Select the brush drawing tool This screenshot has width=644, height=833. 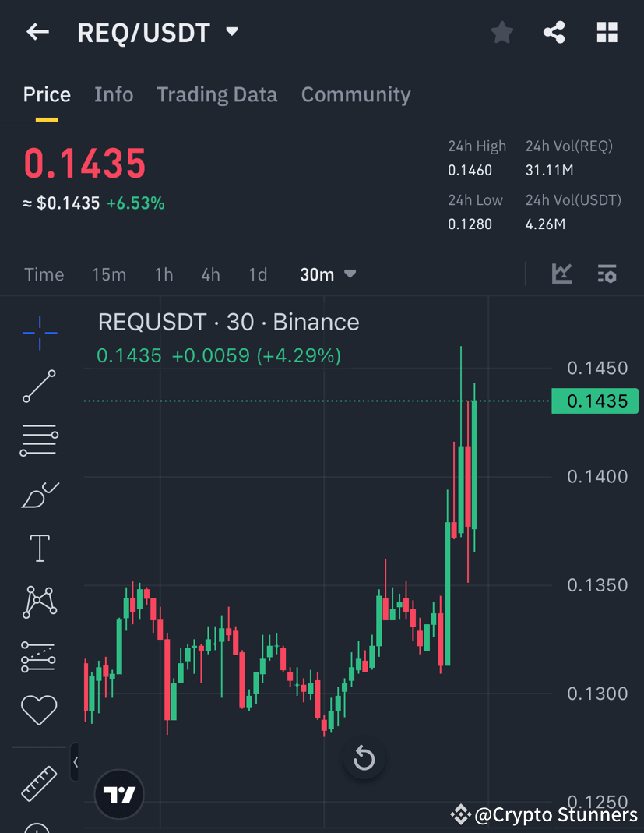click(39, 494)
